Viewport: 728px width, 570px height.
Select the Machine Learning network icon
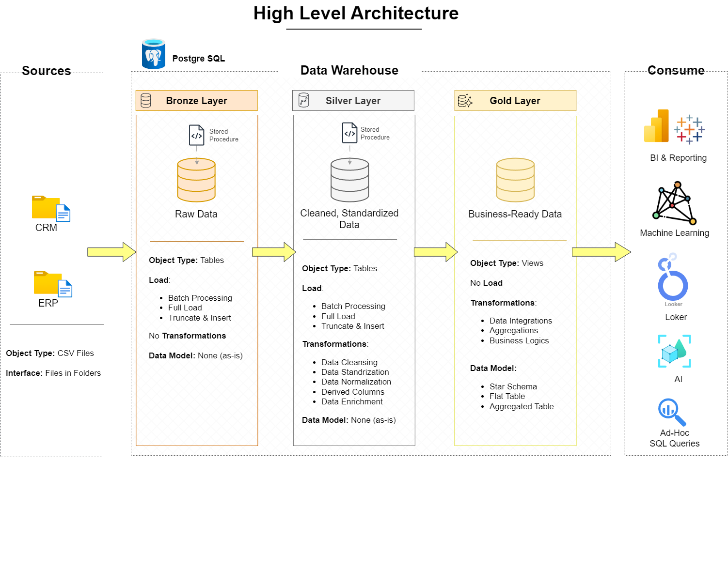[674, 203]
